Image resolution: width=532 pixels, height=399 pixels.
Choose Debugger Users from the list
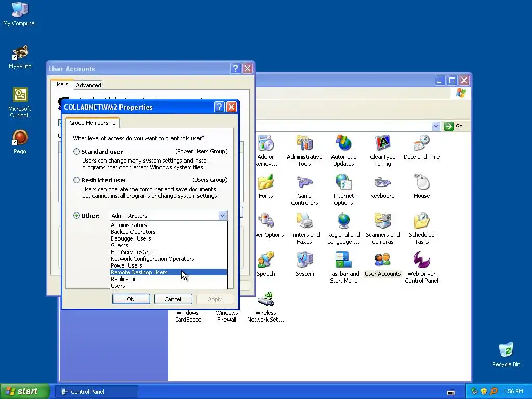coord(169,238)
